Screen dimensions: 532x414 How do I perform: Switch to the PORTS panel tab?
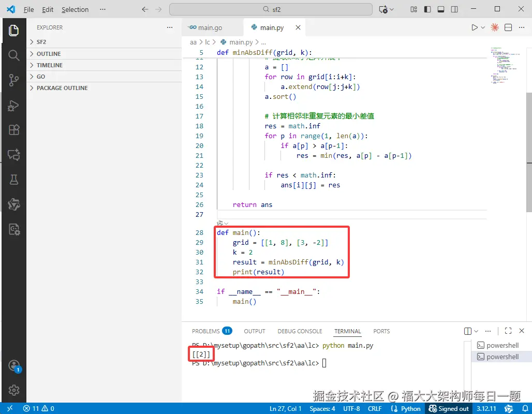pos(381,331)
